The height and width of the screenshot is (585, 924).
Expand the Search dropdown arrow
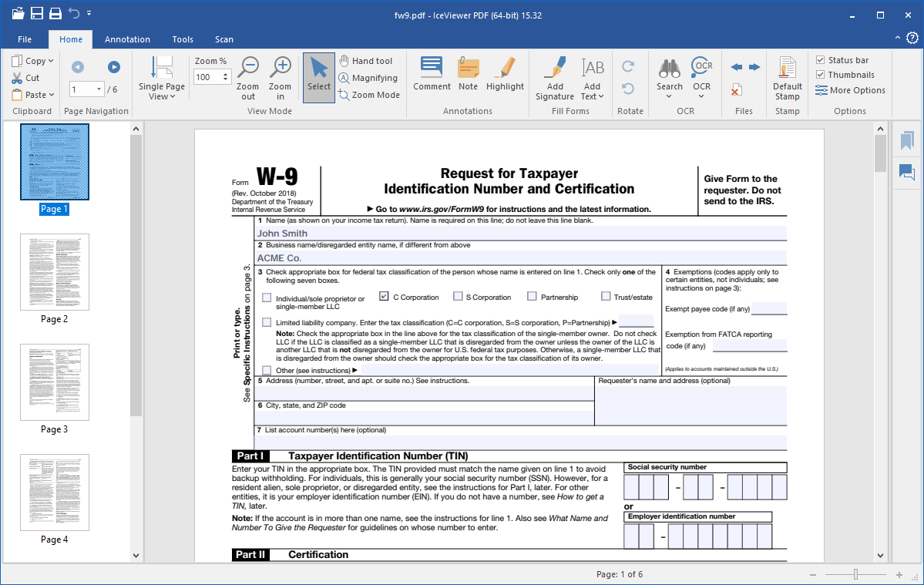(670, 96)
